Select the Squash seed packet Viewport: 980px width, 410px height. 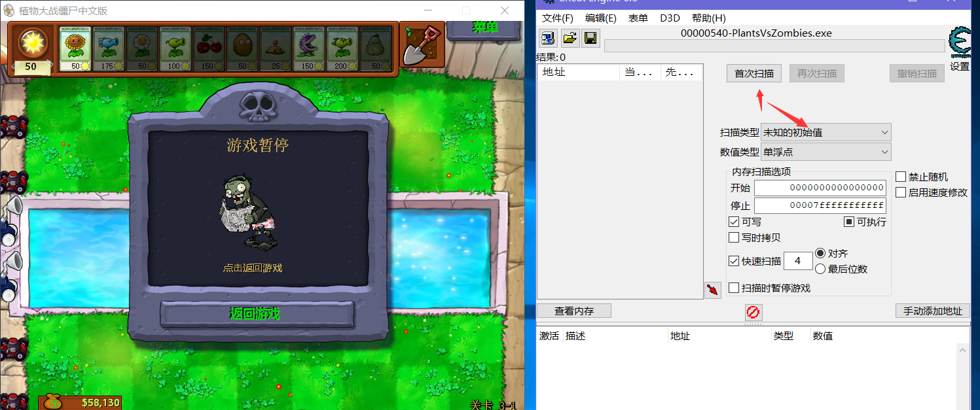pyautogui.click(x=376, y=49)
